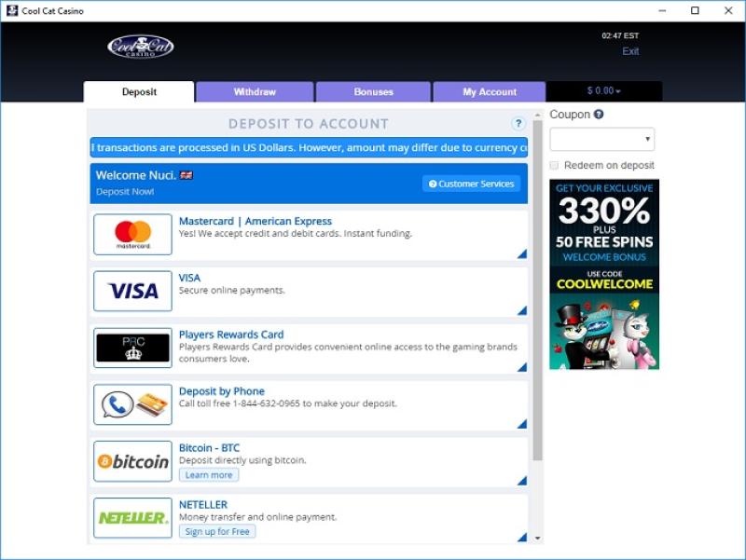Click the Cool Cat Casino logo
Viewport: 746px width, 560px height.
point(140,47)
